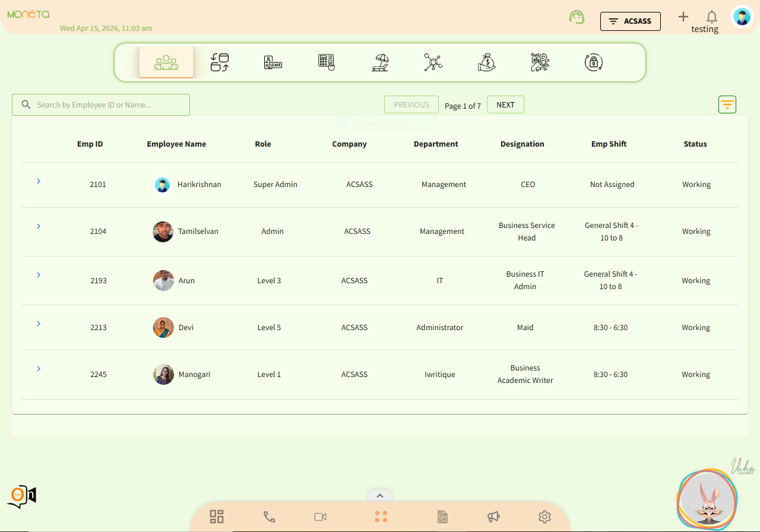Image resolution: width=760 pixels, height=532 pixels.
Task: Open the phone call icon in dock
Action: (269, 517)
